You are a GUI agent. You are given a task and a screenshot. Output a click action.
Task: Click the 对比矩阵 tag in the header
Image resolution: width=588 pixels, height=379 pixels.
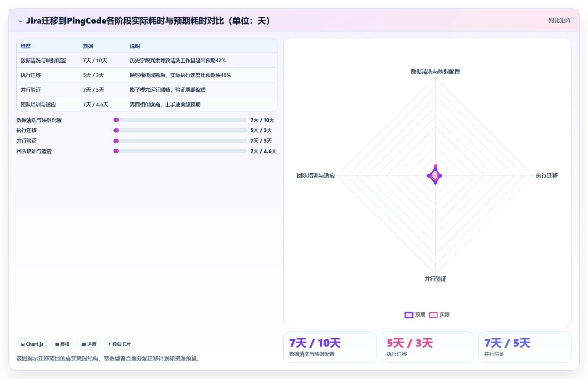(559, 20)
